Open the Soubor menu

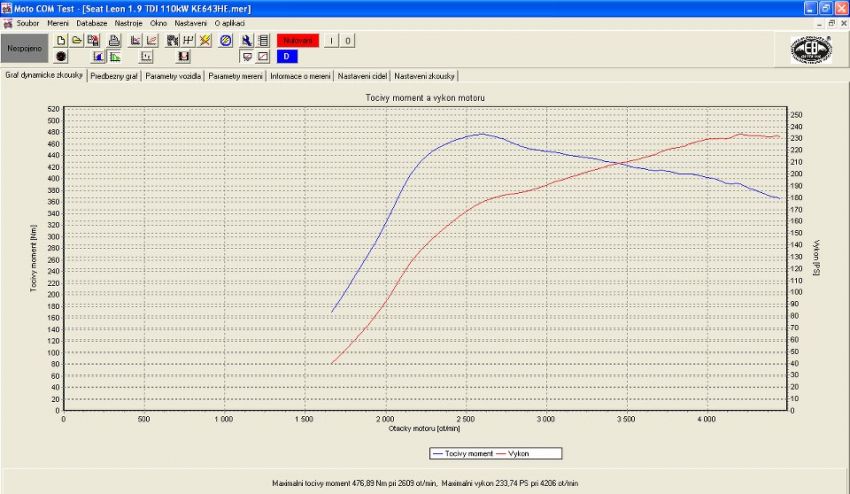[x=27, y=22]
